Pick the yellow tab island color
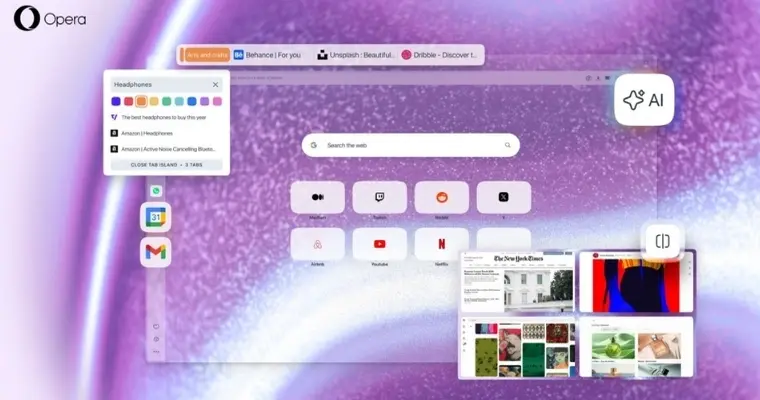The height and width of the screenshot is (400, 760). click(x=154, y=101)
